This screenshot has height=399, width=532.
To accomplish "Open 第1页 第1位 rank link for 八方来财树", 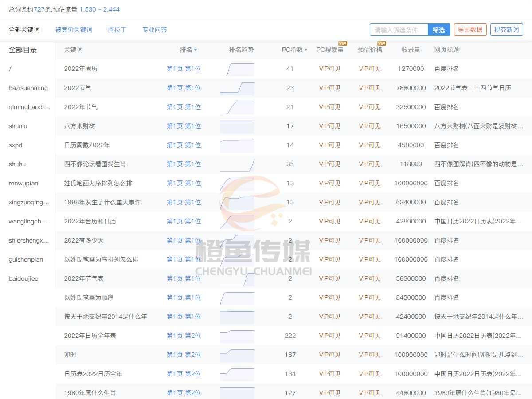I will [184, 126].
